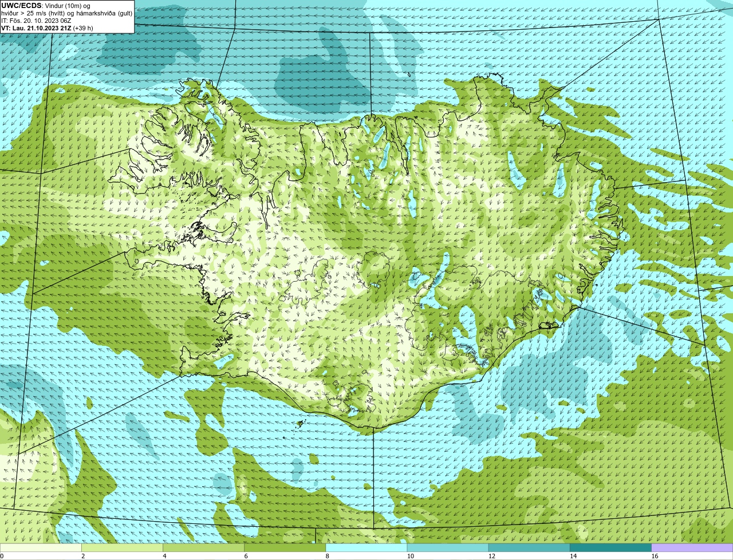Viewport: 733px width, 560px height.
Task: Click the 2–4 m/s light green legend swatch
Action: (123, 547)
